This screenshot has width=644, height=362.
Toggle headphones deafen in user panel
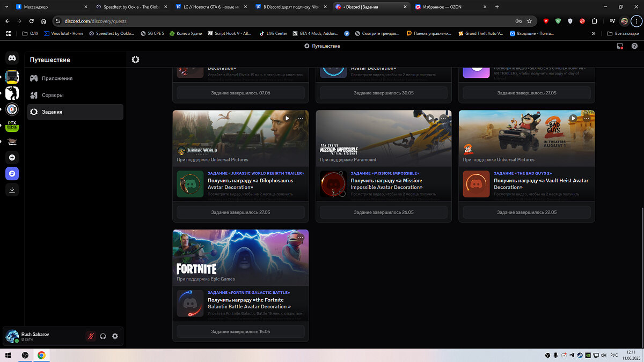pos(103,336)
